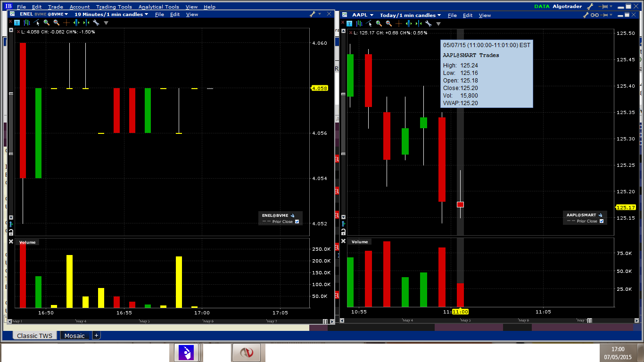The image size is (644, 362).
Task: Open the Account menu
Action: pyautogui.click(x=80, y=7)
